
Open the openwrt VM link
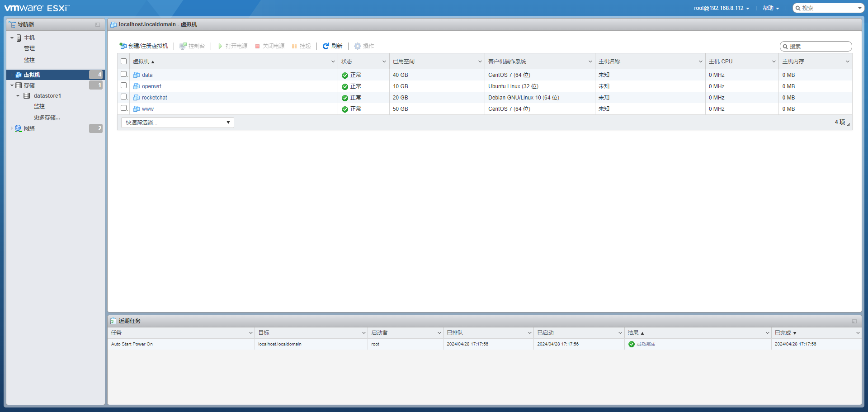coord(151,86)
